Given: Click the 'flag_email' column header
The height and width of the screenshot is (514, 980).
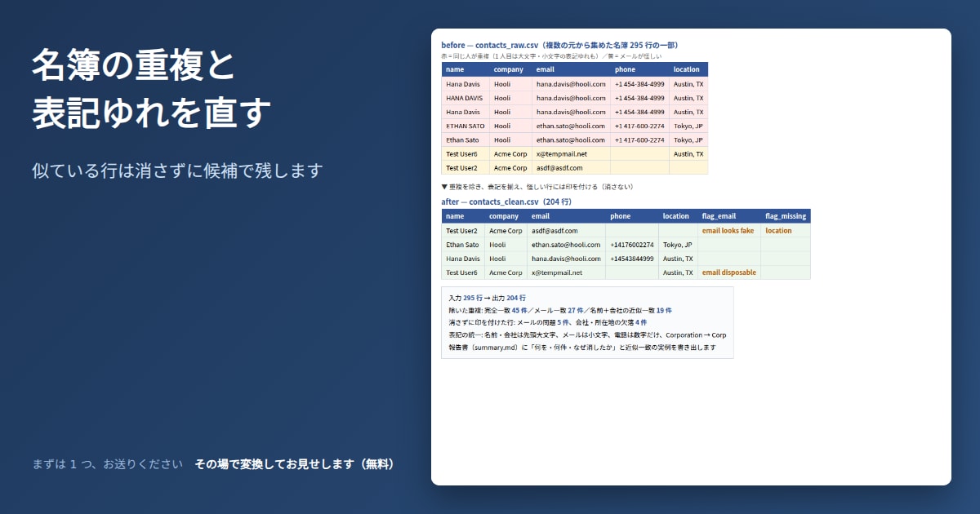Looking at the screenshot, I should 719,216.
